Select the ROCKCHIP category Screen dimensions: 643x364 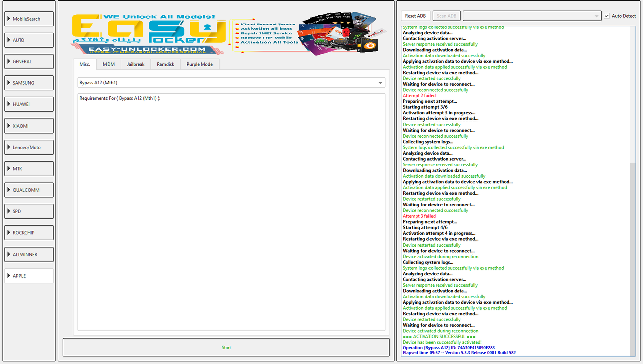[29, 233]
